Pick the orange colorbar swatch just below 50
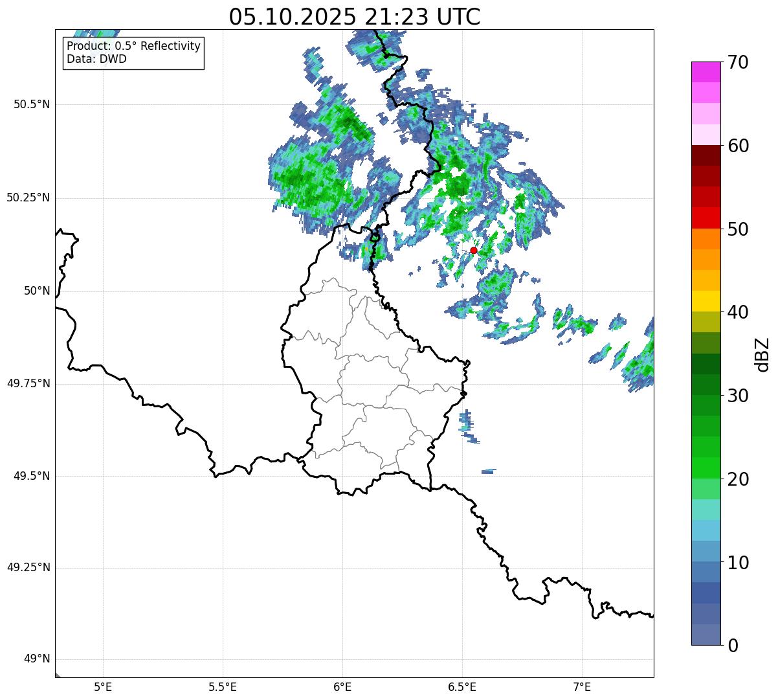The image size is (778, 700). pos(706,239)
